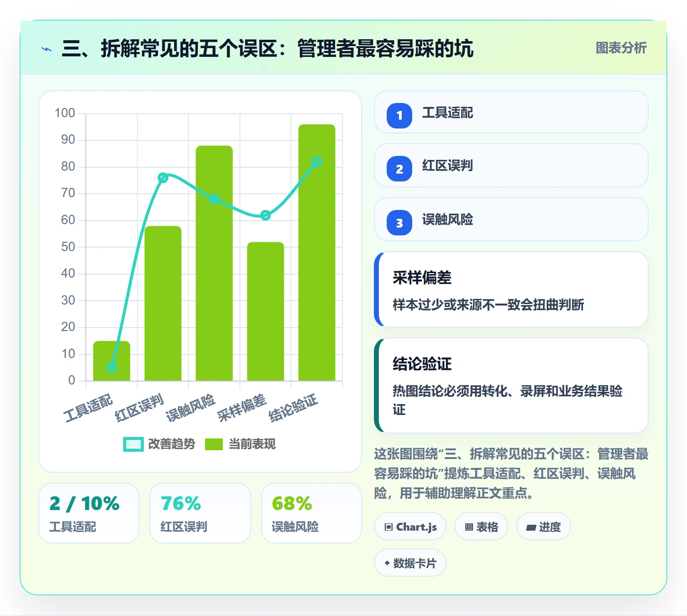The image size is (687, 616).
Task: Click the 当前表现 green legend swatch
Action: click(x=214, y=444)
